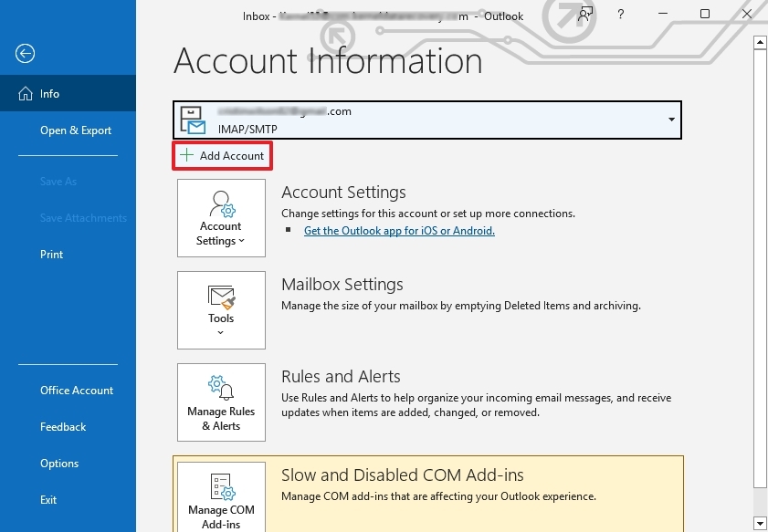Click the Mailbox Settings heading
This screenshot has width=768, height=532.
pos(342,285)
